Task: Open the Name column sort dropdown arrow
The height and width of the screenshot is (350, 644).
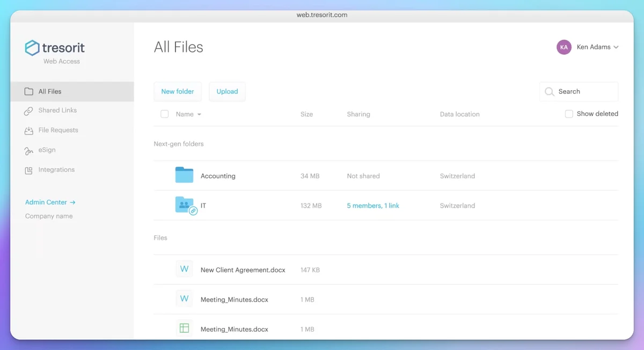Action: pyautogui.click(x=199, y=115)
